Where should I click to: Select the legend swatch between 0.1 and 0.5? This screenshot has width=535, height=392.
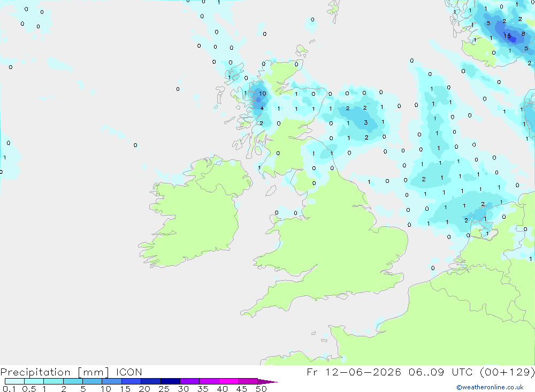coord(14,381)
